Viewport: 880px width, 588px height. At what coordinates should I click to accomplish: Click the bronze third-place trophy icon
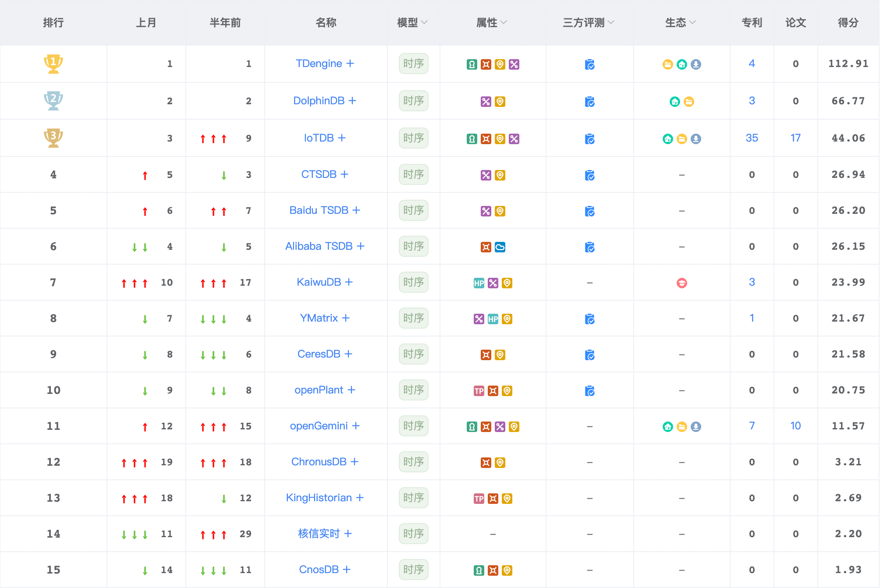tap(53, 138)
